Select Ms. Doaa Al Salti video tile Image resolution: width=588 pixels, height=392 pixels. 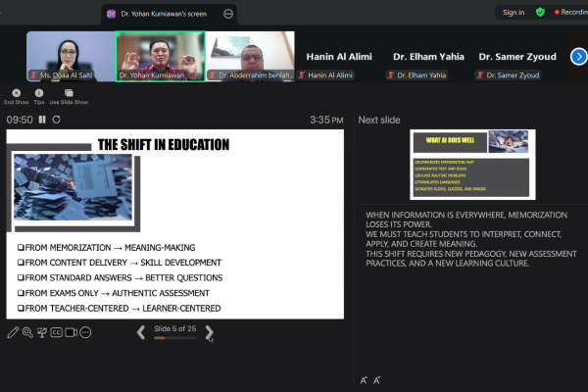pos(71,57)
